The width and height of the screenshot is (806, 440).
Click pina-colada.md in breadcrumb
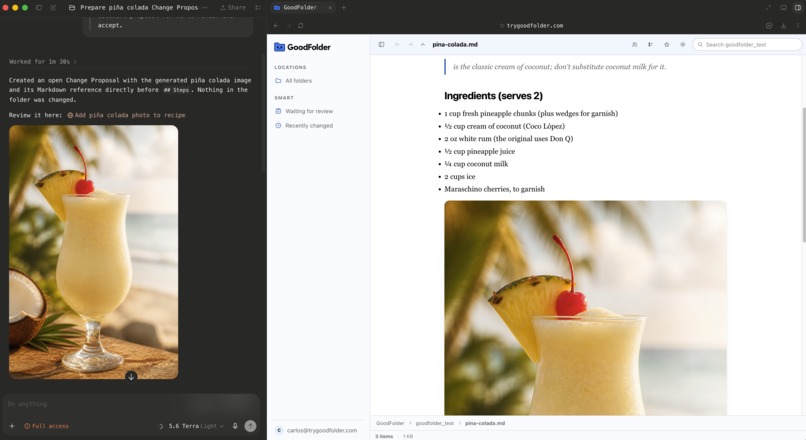[x=485, y=424]
